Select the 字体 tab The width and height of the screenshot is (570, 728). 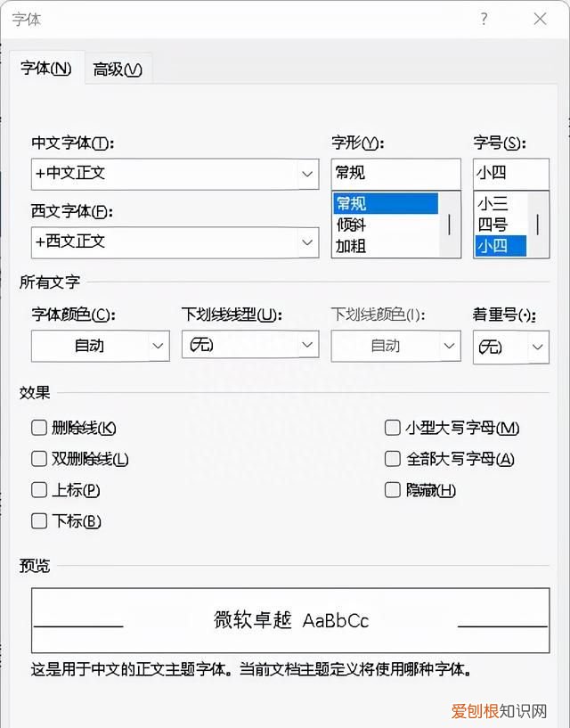pyautogui.click(x=45, y=68)
